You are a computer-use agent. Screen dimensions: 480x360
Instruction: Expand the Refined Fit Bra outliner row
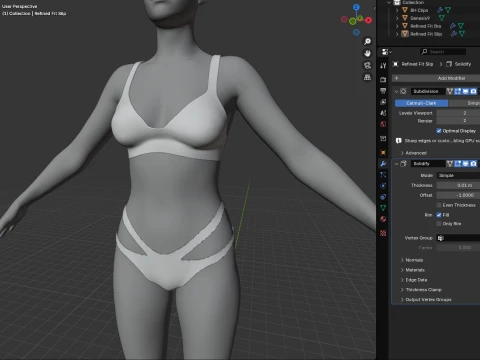397,26
